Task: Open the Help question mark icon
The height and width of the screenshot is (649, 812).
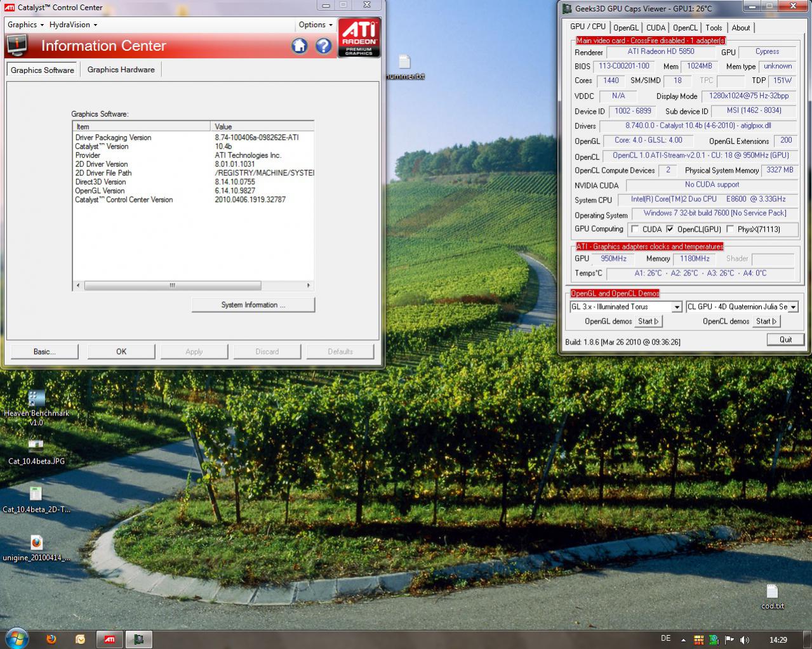Action: coord(324,46)
